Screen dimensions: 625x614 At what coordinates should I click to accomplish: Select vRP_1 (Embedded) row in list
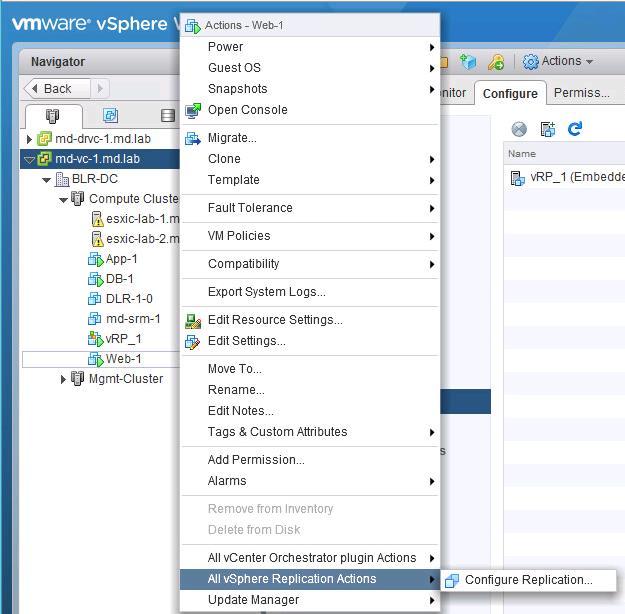tap(564, 177)
